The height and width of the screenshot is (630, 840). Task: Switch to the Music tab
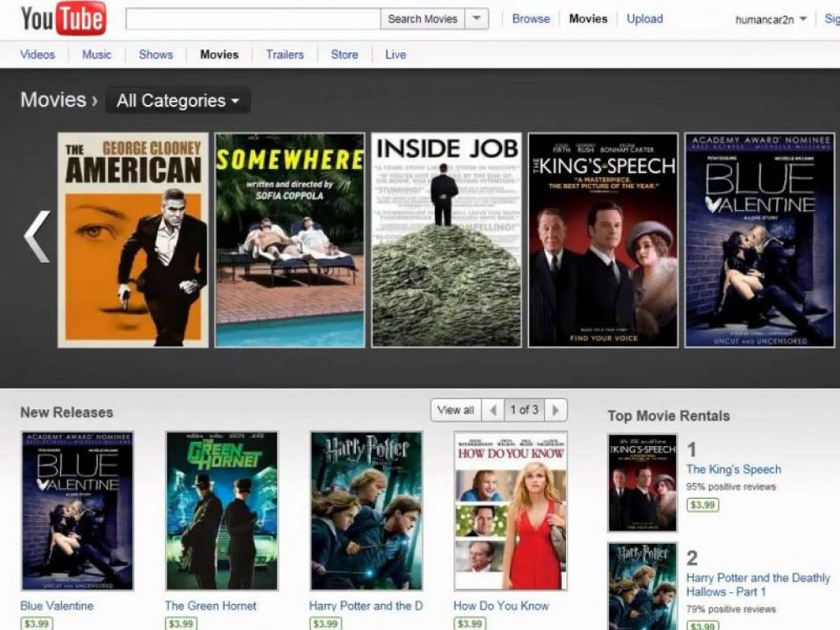[x=97, y=55]
